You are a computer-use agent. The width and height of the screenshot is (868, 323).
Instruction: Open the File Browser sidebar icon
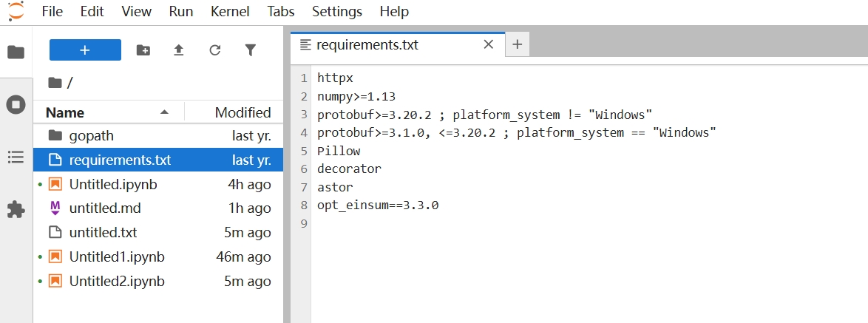click(x=16, y=52)
